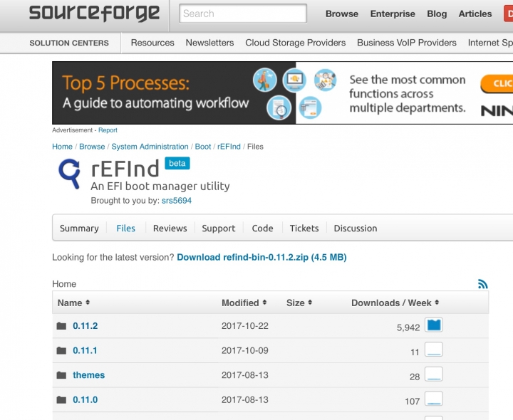View download stats chart for 0.11.0

point(434,399)
